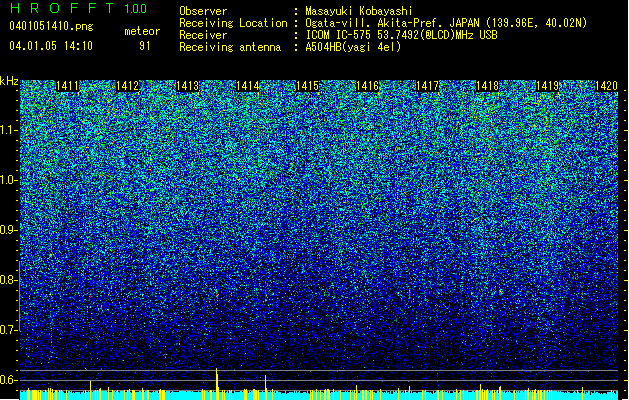Click the 1.0 kHz axis label
This screenshot has width=629, height=400.
coord(8,180)
